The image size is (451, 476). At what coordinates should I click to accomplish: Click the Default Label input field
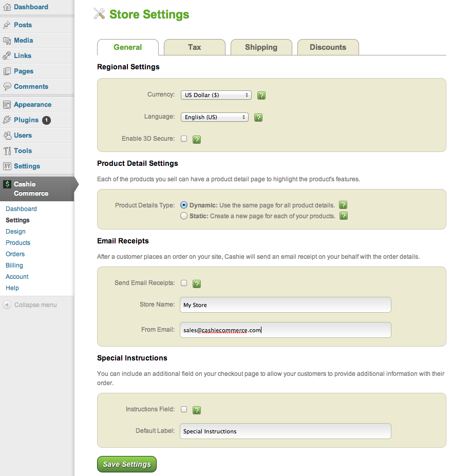tap(286, 431)
